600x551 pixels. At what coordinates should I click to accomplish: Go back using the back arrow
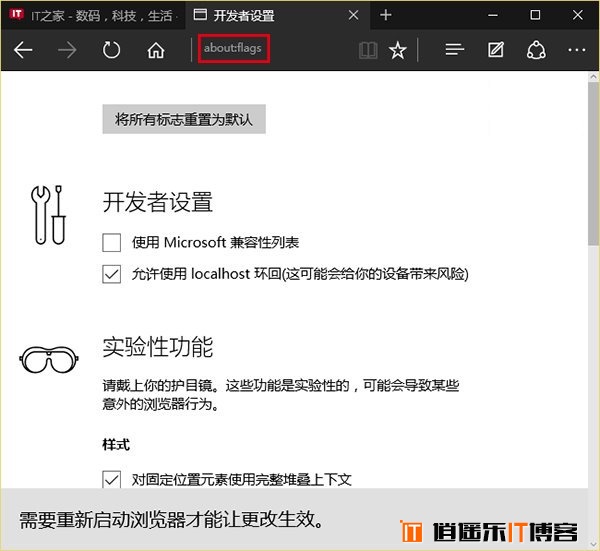pos(23,50)
